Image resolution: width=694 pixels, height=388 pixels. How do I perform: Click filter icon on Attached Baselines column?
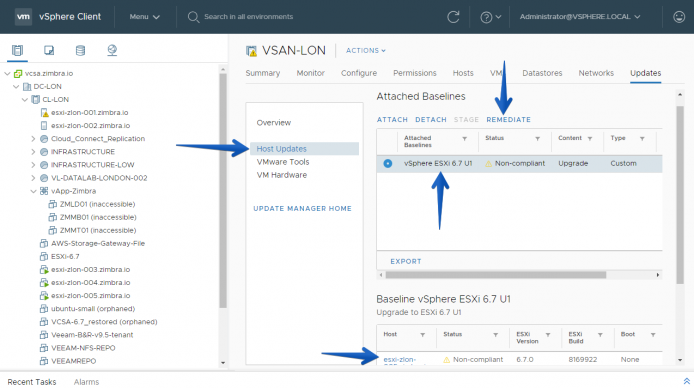[464, 138]
